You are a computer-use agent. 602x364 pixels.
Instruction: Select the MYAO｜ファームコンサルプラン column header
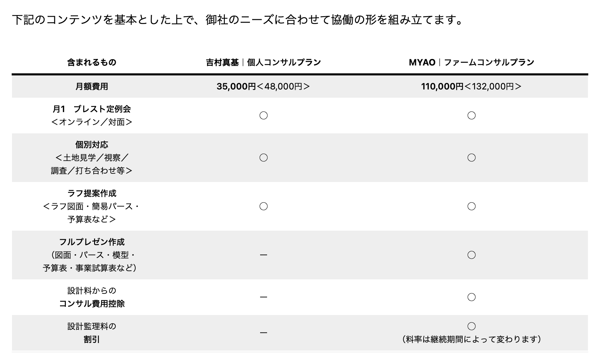click(x=471, y=62)
